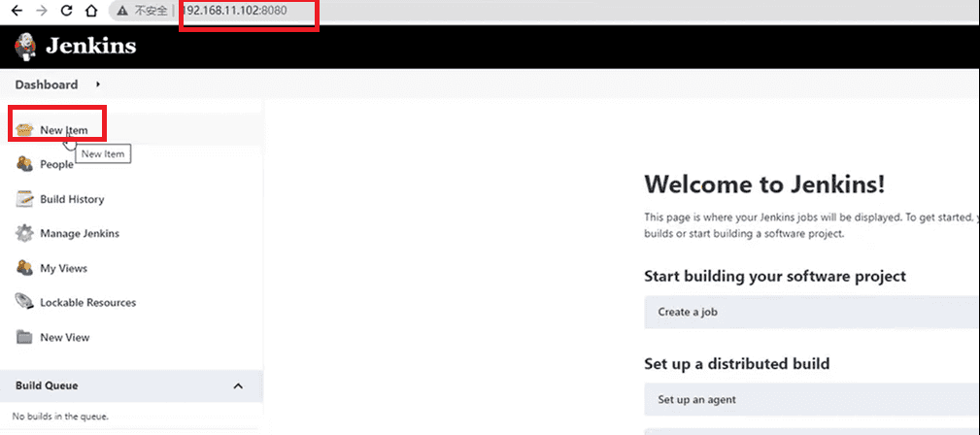
Task: Click the 'Welcome to Jenkins!' heading
Action: coord(764,184)
